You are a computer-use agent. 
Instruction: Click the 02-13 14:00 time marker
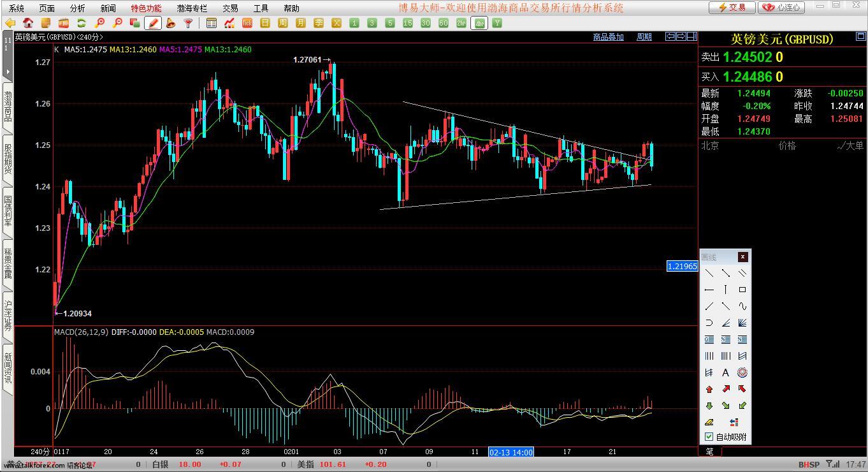[x=511, y=452]
